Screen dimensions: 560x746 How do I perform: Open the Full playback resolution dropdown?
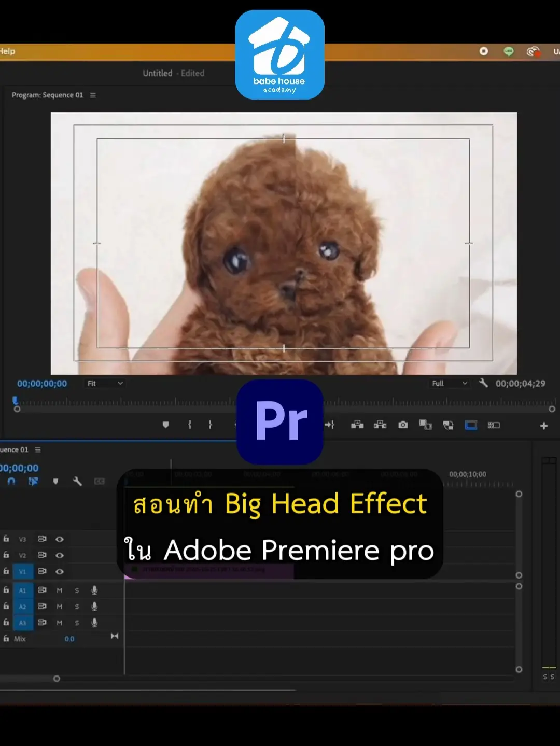[x=449, y=383]
